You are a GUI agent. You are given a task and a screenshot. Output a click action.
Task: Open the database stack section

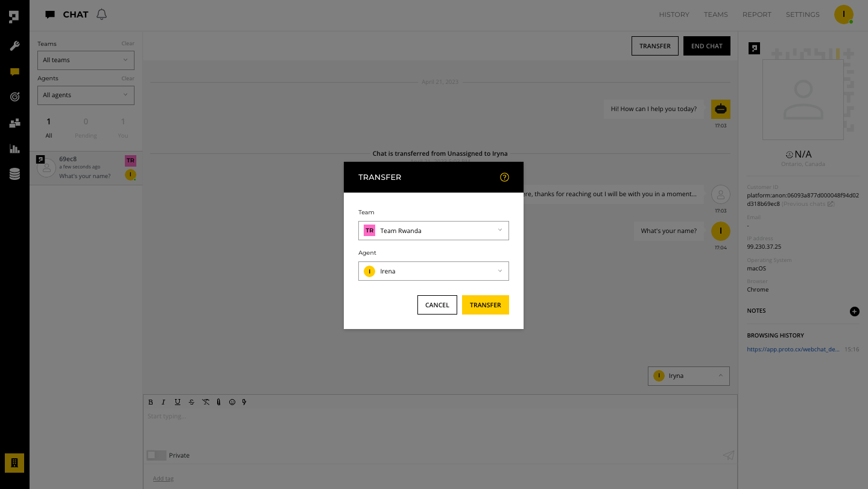pos(14,174)
